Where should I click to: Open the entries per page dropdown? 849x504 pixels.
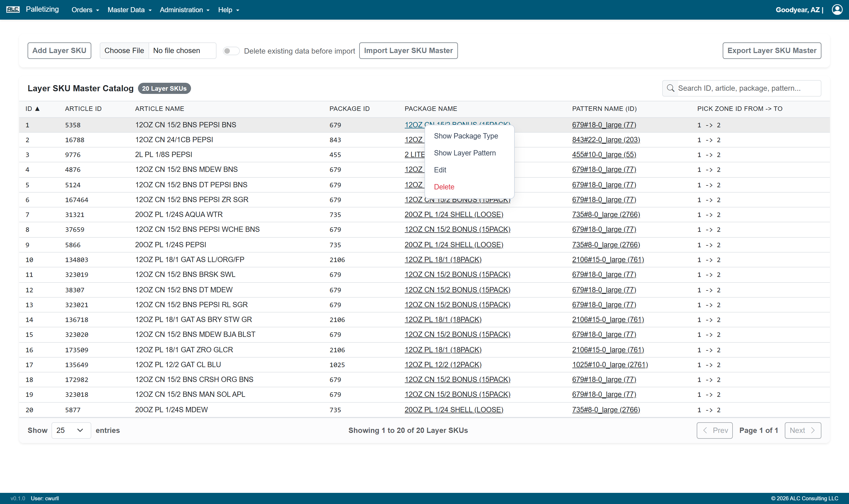tap(71, 430)
